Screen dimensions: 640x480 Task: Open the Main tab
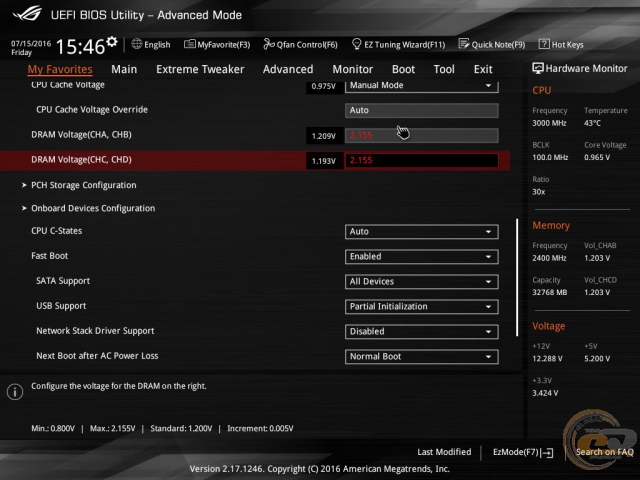click(x=124, y=69)
